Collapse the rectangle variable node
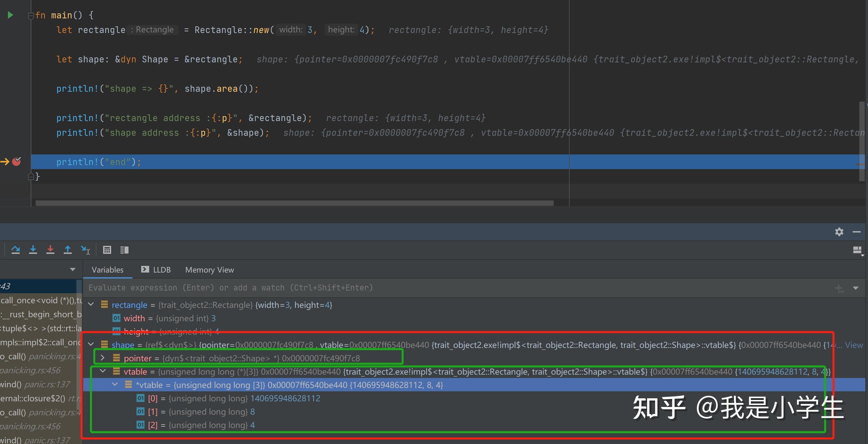 91,304
